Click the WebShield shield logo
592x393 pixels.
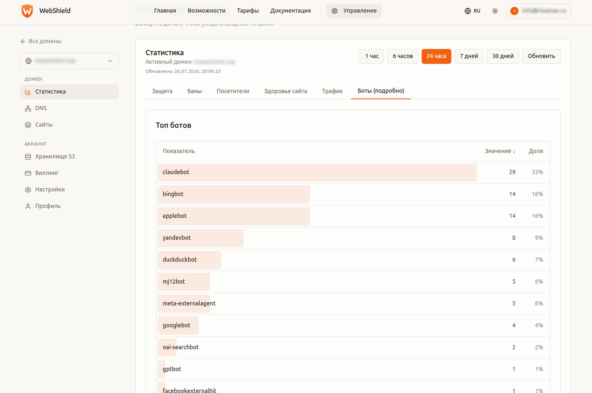tap(27, 11)
